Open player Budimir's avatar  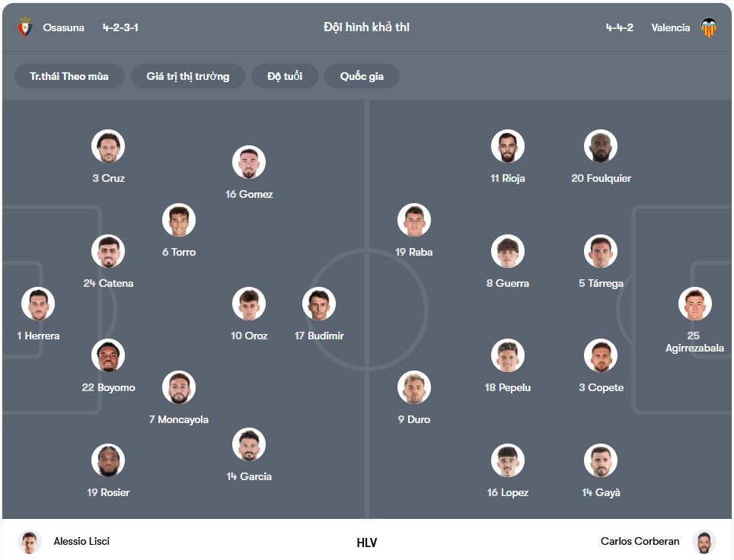[319, 304]
